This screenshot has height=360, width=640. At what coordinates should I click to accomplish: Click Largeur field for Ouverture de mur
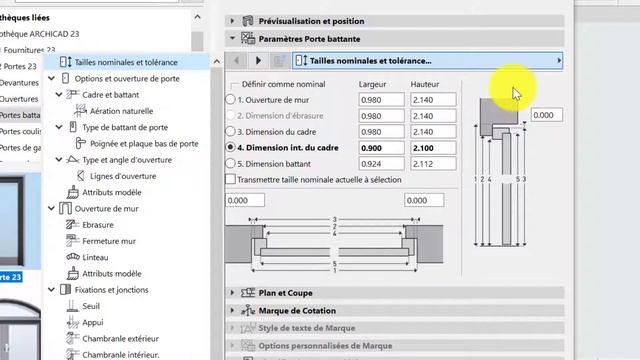pyautogui.click(x=381, y=100)
